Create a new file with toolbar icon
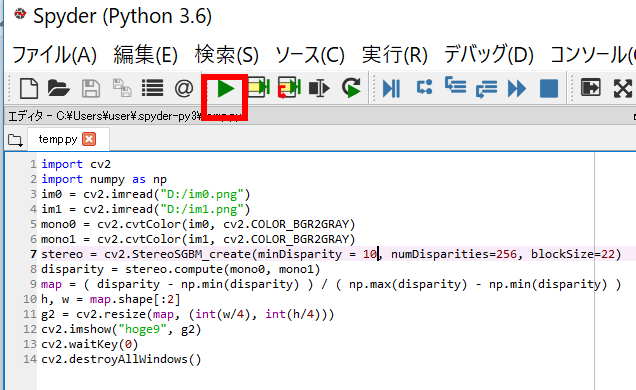 click(x=29, y=88)
